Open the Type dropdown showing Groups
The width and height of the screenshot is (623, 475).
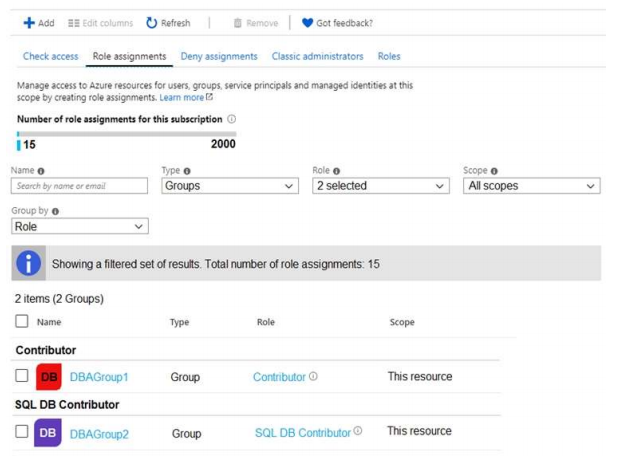230,186
